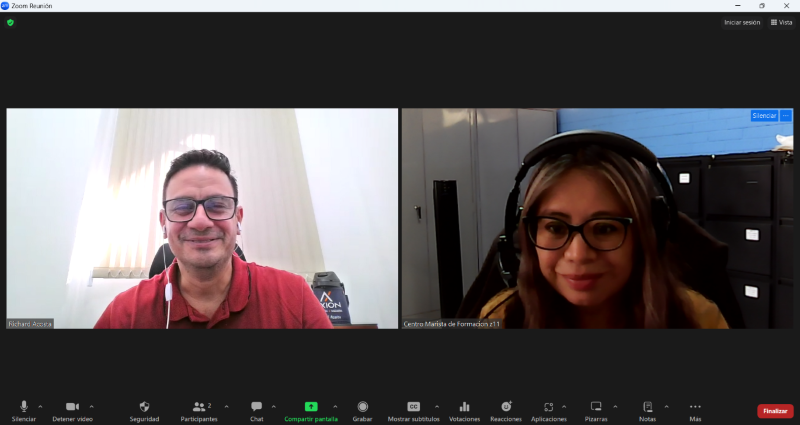The height and width of the screenshot is (425, 800).
Task: Mute participant via blue Silenciar button
Action: [x=764, y=116]
